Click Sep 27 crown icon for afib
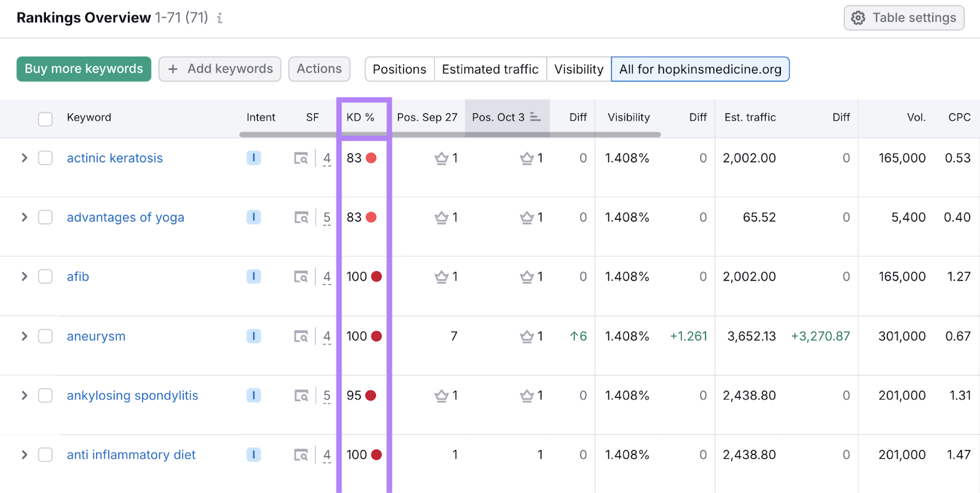The width and height of the screenshot is (980, 493). (442, 277)
